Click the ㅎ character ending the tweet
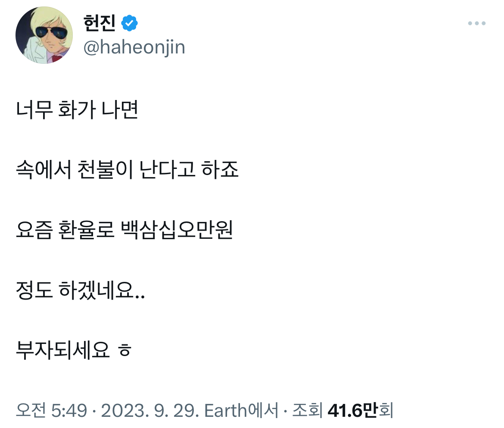This screenshot has height=428, width=504. coord(124,351)
